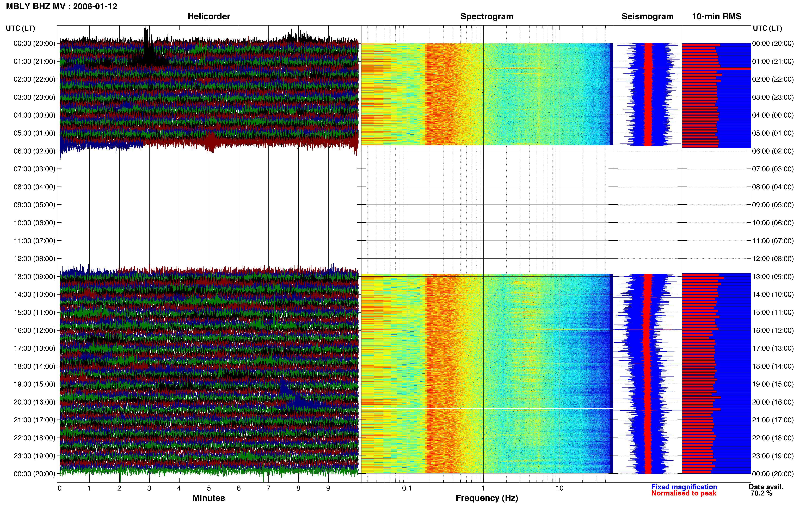Click the 70.2 % data availability value
Screen dimensions: 812x508
click(x=761, y=493)
